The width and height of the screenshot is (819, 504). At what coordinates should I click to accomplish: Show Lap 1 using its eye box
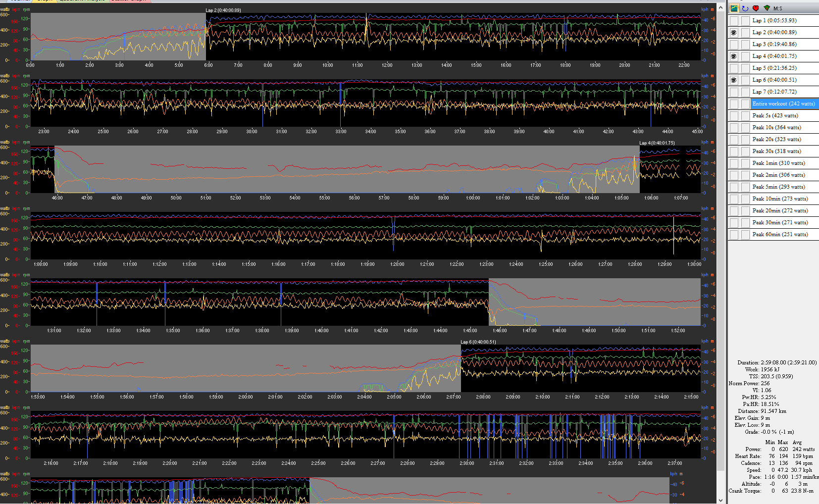(x=734, y=20)
